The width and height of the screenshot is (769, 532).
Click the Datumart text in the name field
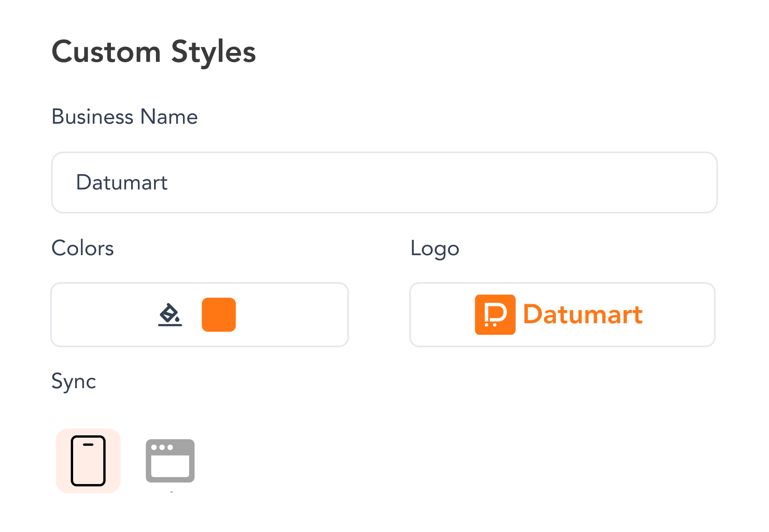(122, 182)
